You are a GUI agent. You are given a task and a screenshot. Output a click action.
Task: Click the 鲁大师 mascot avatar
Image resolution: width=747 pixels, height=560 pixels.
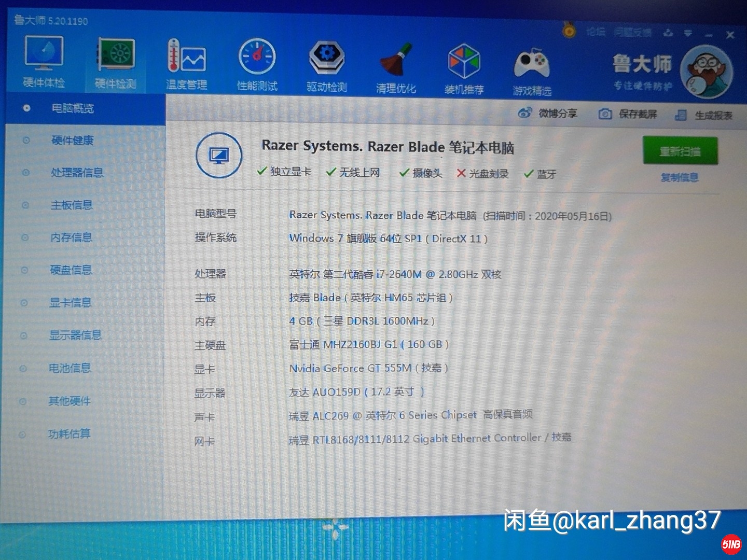[x=707, y=72]
